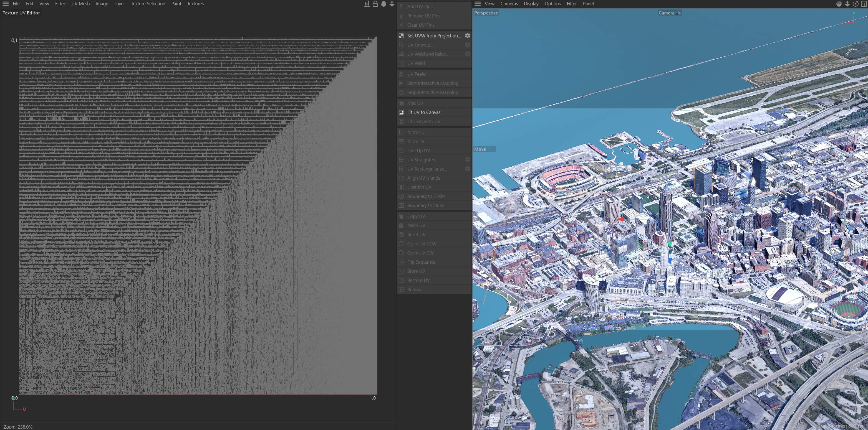Image resolution: width=868 pixels, height=430 pixels.
Task: Open settings gear for UV Weld and Relax
Action: click(467, 54)
